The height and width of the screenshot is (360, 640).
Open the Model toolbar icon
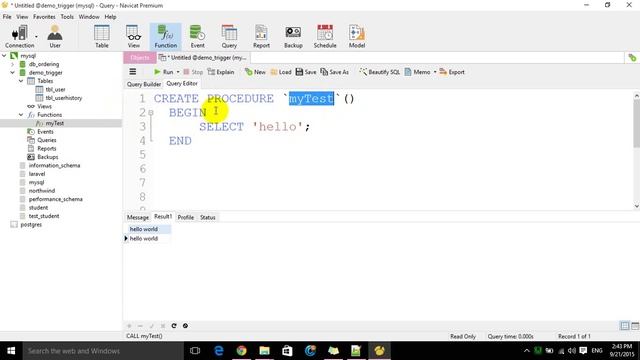pos(357,36)
